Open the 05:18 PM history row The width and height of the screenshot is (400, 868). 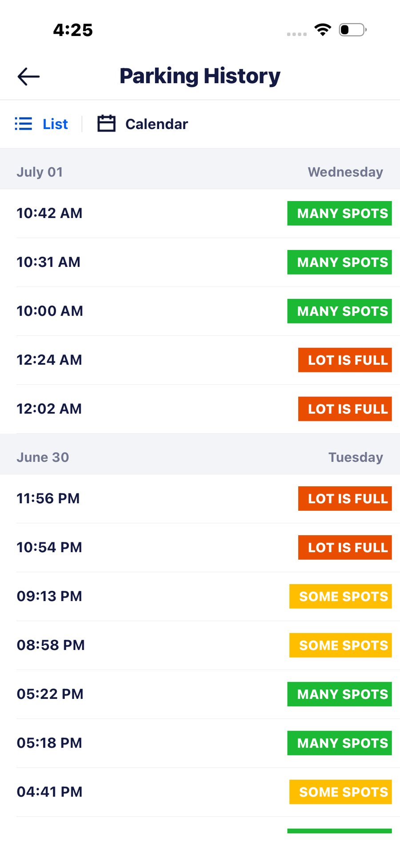coord(200,743)
